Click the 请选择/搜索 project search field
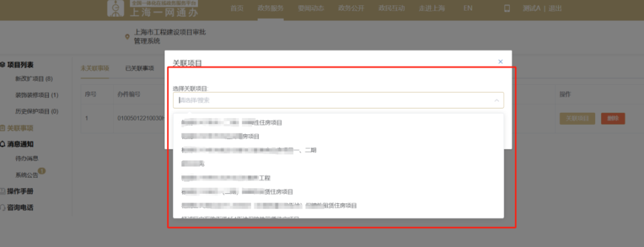The height and width of the screenshot is (247, 644). (338, 100)
